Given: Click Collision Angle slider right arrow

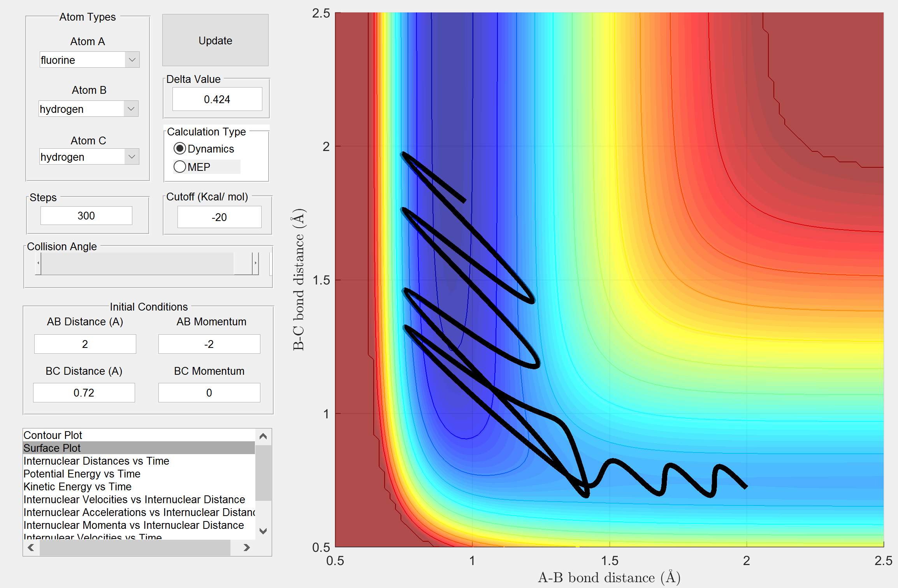Looking at the screenshot, I should tap(255, 263).
